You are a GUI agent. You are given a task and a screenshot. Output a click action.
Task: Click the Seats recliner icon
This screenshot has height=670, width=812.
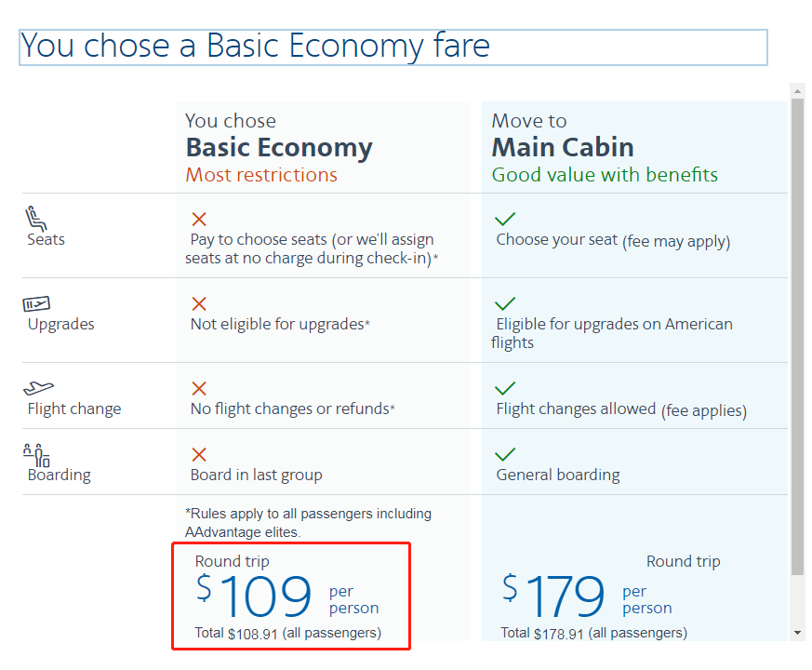(36, 218)
